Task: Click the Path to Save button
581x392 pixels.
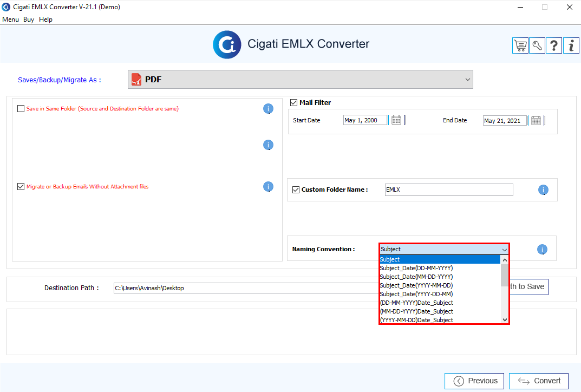Action: click(529, 287)
